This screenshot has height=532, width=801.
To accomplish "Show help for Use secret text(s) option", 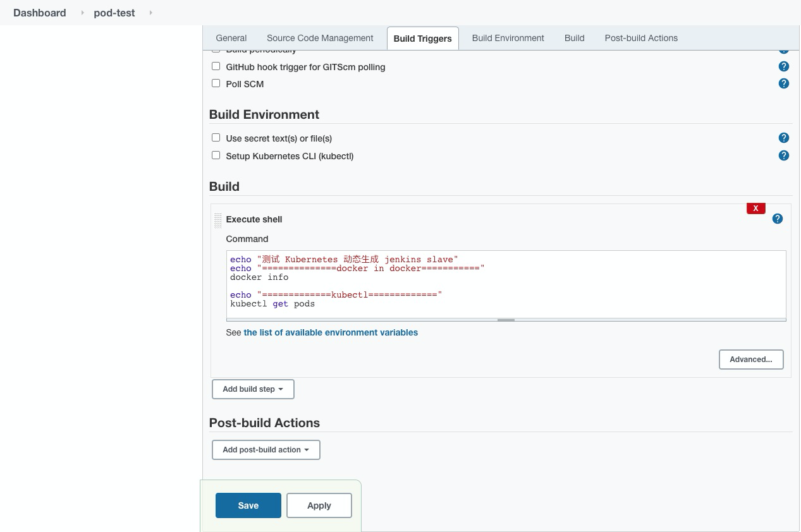I will coord(783,138).
